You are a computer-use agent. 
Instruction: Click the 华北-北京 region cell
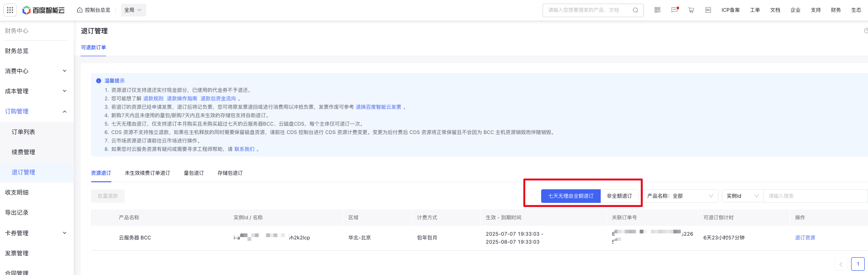click(359, 238)
